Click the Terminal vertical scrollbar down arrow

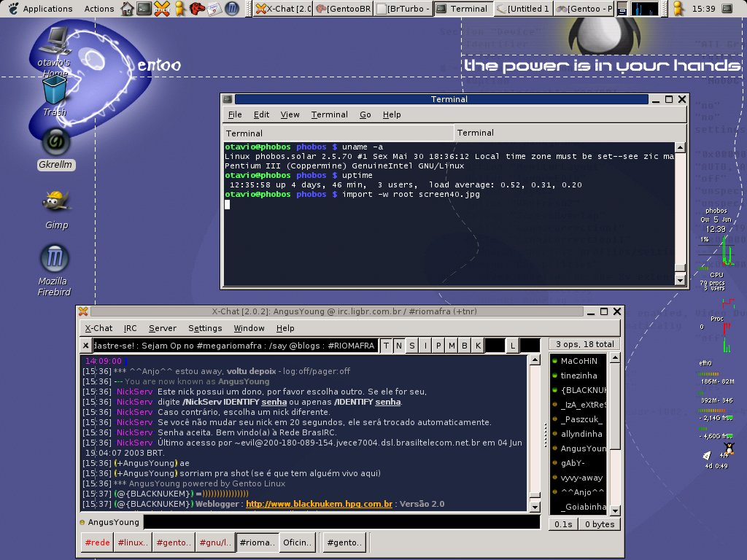pyautogui.click(x=681, y=280)
